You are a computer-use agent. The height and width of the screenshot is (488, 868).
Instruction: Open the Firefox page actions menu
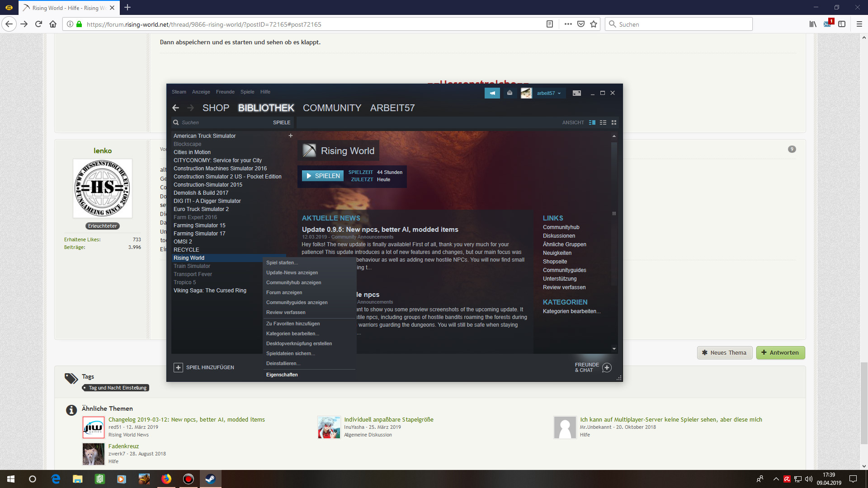[568, 24]
